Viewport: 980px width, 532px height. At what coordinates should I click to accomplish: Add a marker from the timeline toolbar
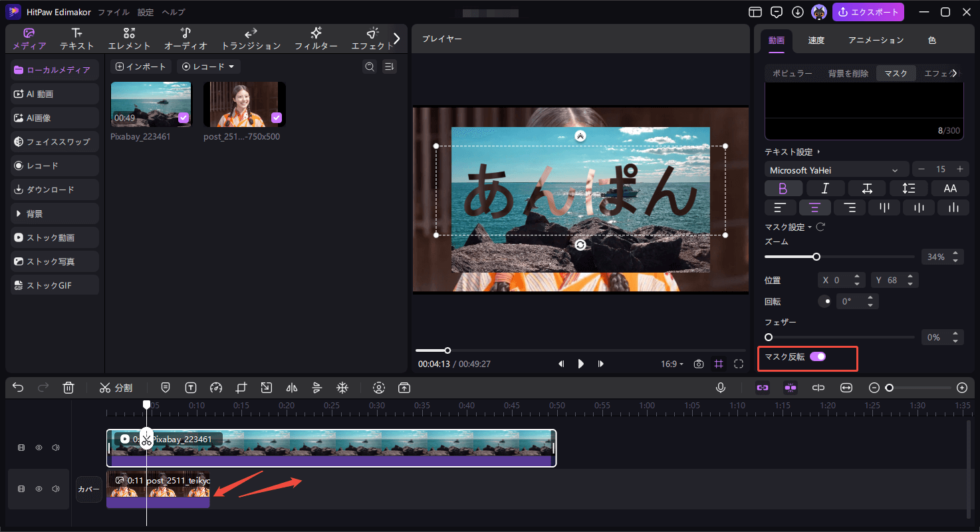[x=166, y=388]
